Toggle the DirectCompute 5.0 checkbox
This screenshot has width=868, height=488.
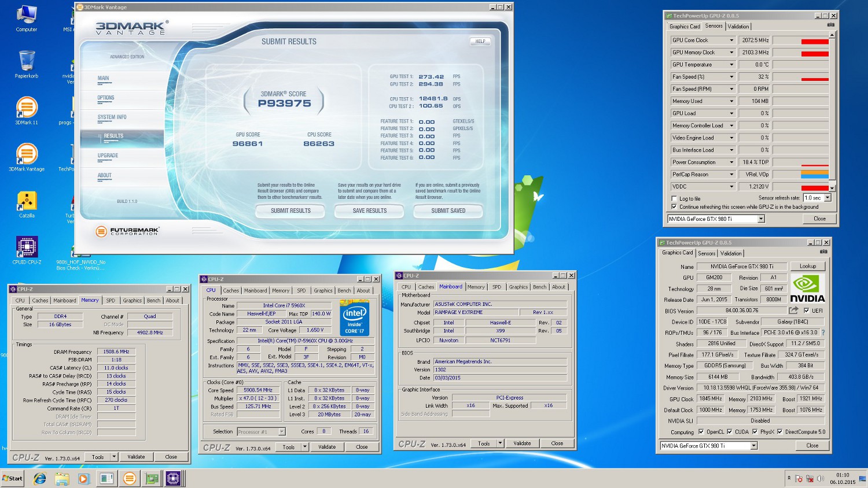[x=780, y=432]
